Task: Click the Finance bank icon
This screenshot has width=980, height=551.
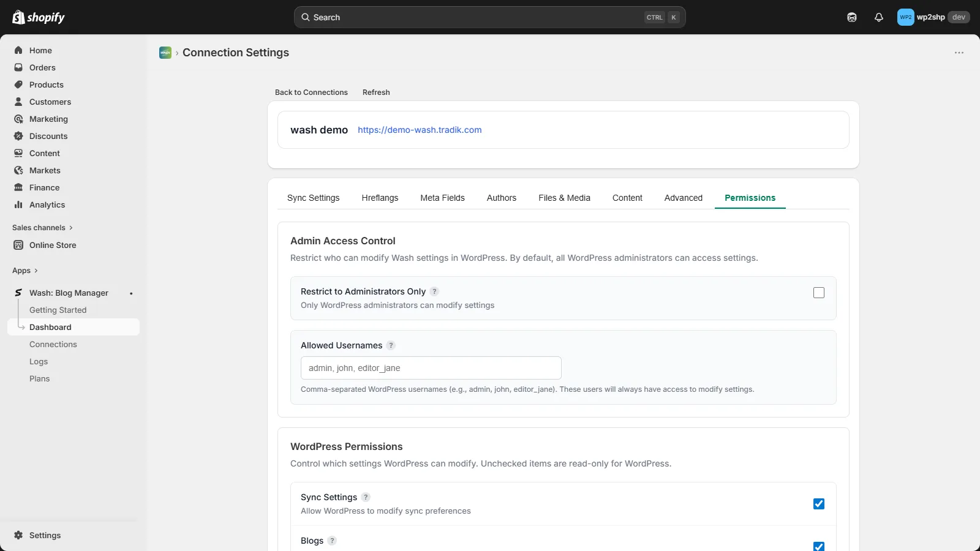Action: pyautogui.click(x=18, y=187)
